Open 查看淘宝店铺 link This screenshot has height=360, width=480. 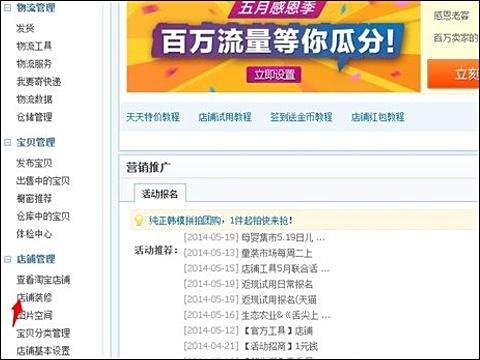coord(43,279)
